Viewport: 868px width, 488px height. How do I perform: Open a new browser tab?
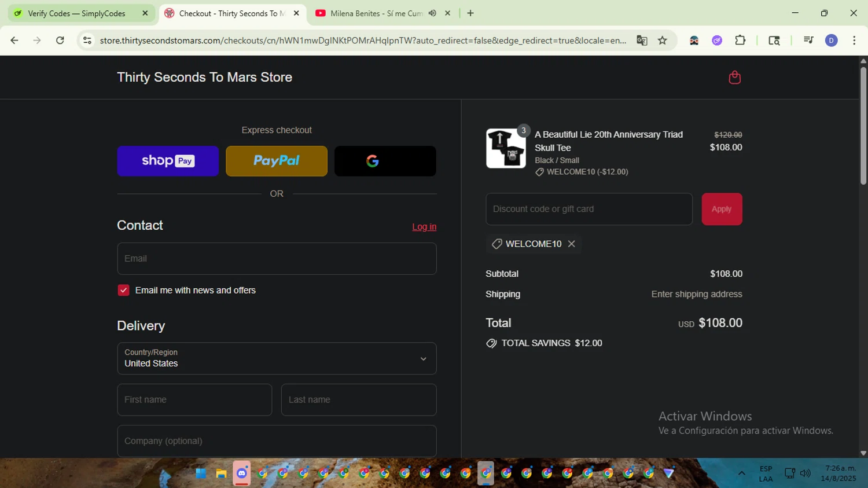[x=470, y=13]
